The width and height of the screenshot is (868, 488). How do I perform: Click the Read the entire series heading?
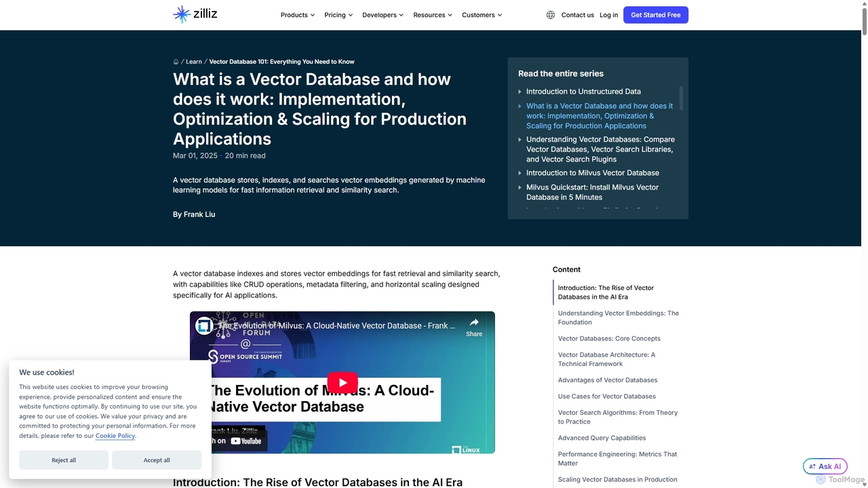coord(561,74)
